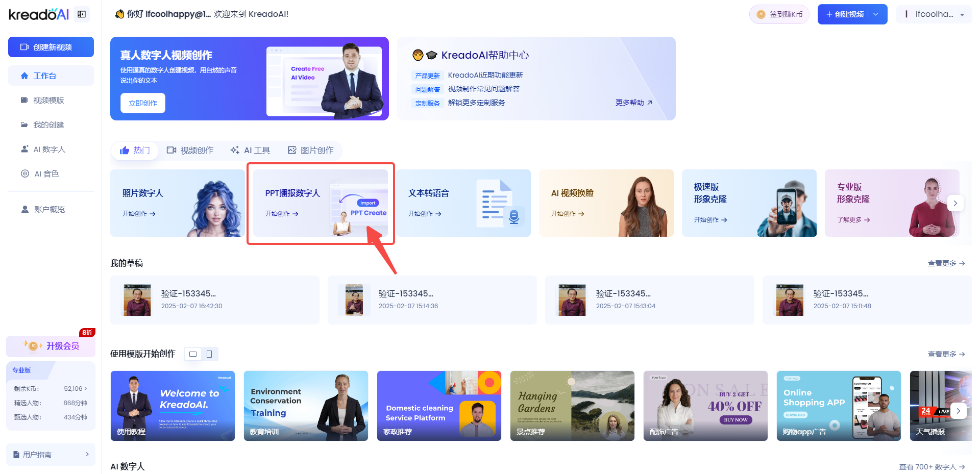Open 账户概览 account overview
980x474 pixels.
pos(49,210)
